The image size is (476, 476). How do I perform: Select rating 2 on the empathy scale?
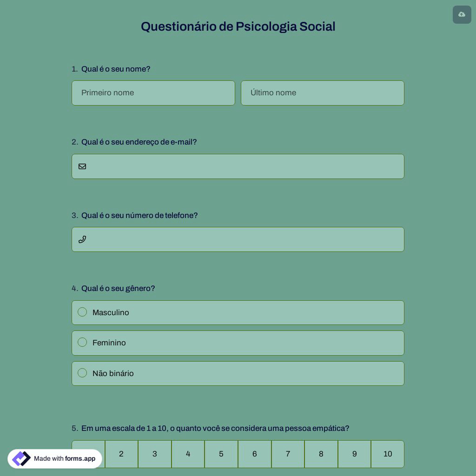pos(121,453)
